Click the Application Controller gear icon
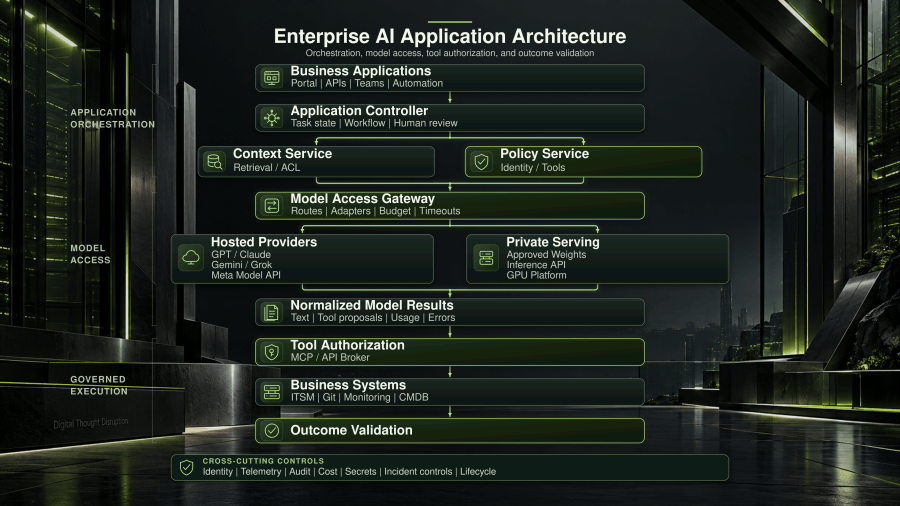 pos(271,118)
